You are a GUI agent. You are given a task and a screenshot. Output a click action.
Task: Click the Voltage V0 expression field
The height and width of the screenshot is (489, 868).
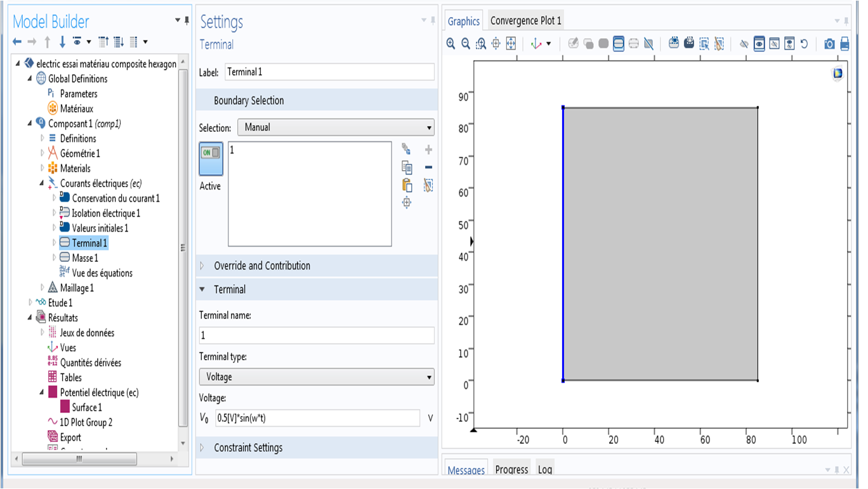[x=317, y=418]
